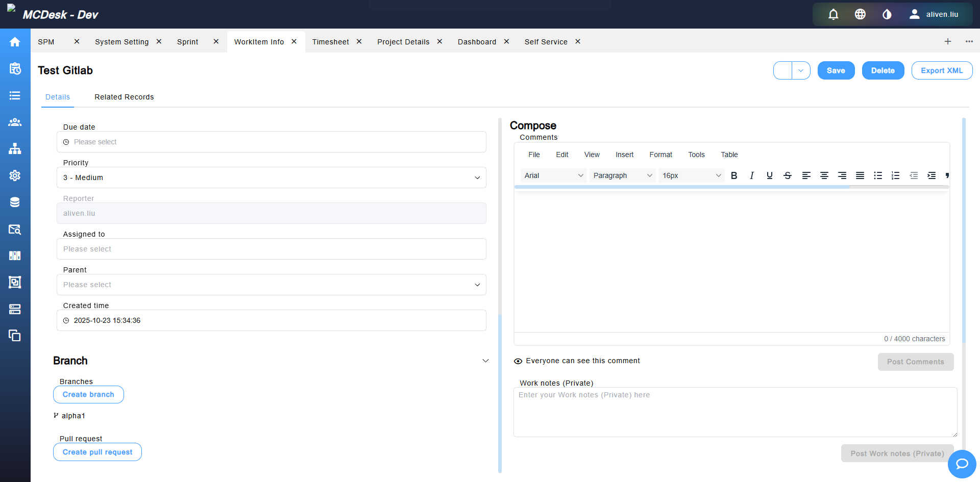Image resolution: width=980 pixels, height=482 pixels.
Task: Insert a bullet list
Action: [x=878, y=175]
